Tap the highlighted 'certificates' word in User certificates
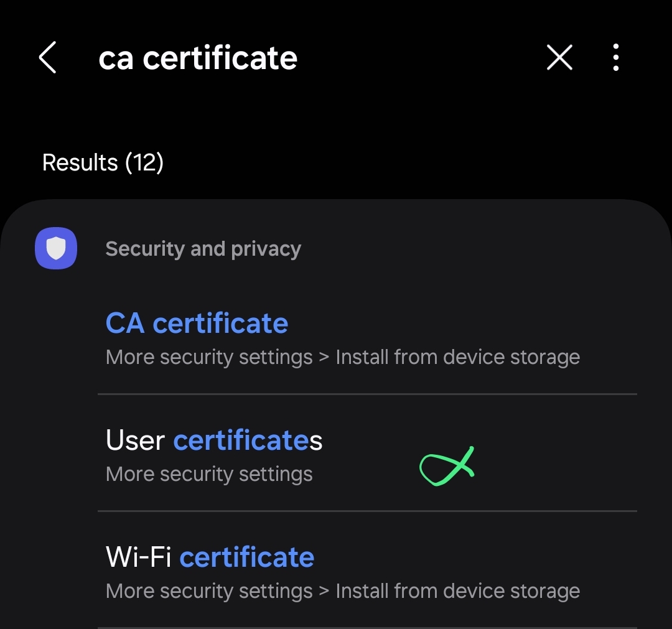 (x=248, y=440)
